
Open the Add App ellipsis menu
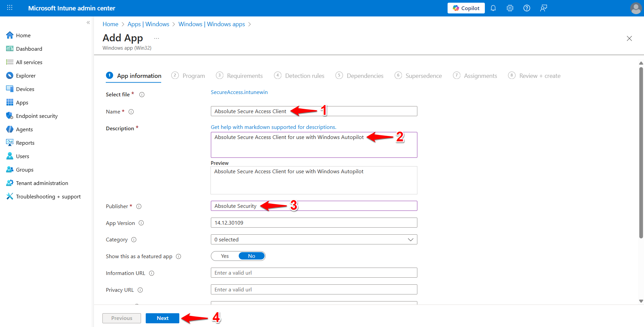[156, 38]
